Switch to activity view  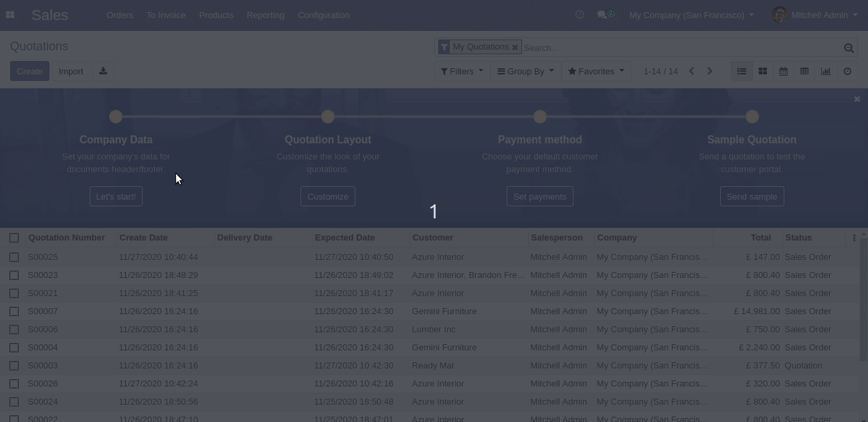pos(847,71)
